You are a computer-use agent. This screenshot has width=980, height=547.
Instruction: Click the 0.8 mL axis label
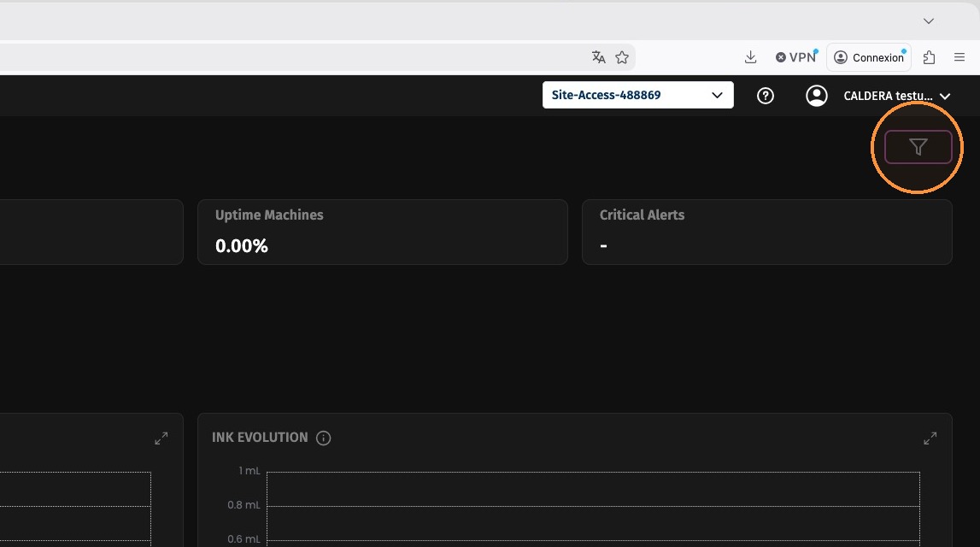pos(244,504)
